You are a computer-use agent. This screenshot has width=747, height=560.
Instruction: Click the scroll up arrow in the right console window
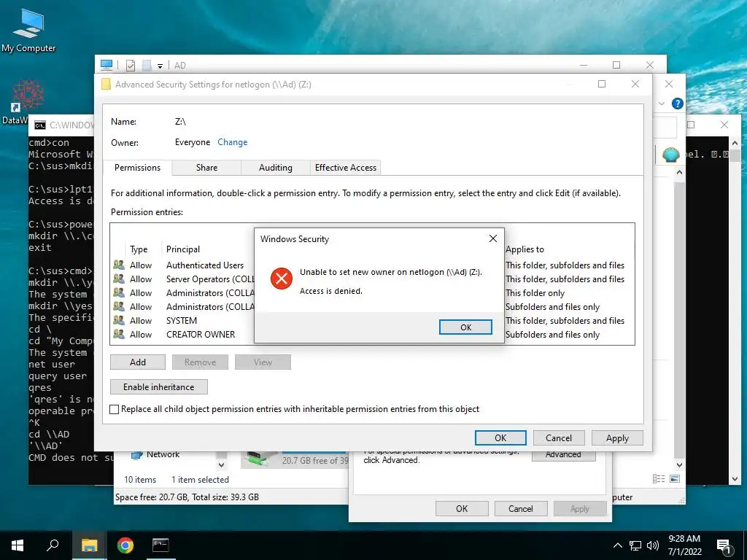tap(735, 143)
